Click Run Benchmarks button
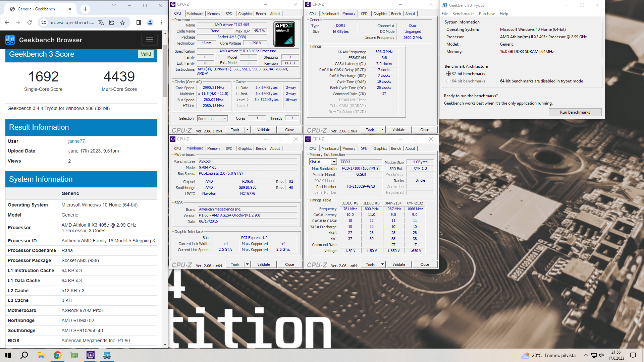Viewport: 644px width, 362px height. pos(575,112)
